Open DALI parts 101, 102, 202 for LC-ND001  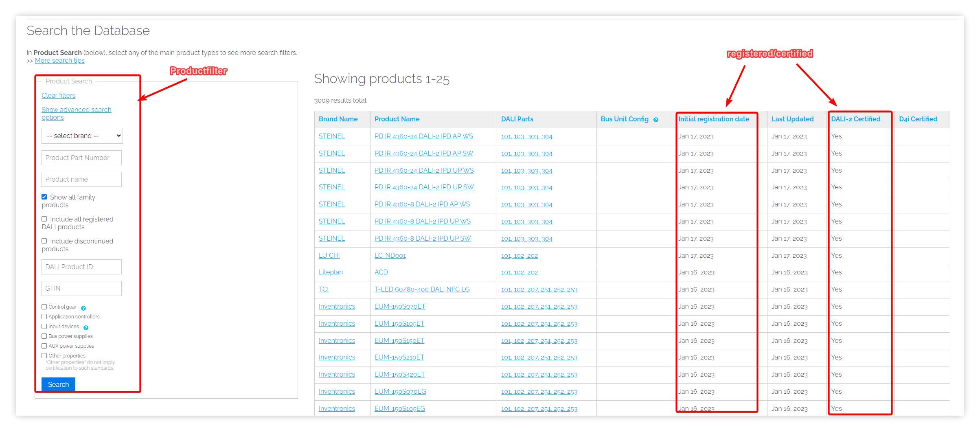coord(520,256)
